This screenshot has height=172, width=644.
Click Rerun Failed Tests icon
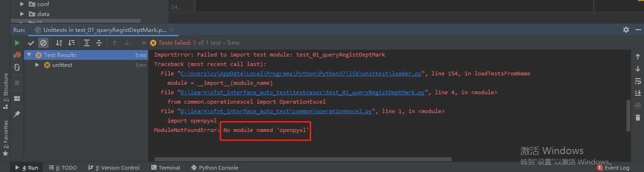[17, 55]
